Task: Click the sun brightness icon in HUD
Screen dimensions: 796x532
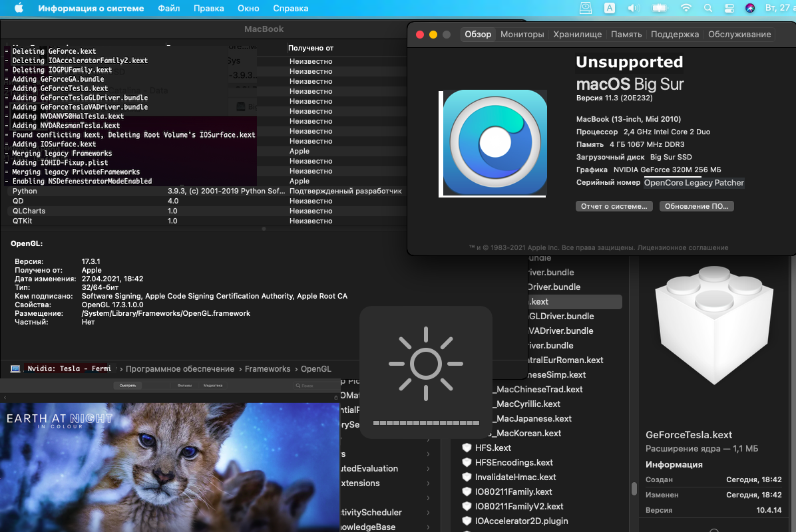Action: [x=425, y=364]
